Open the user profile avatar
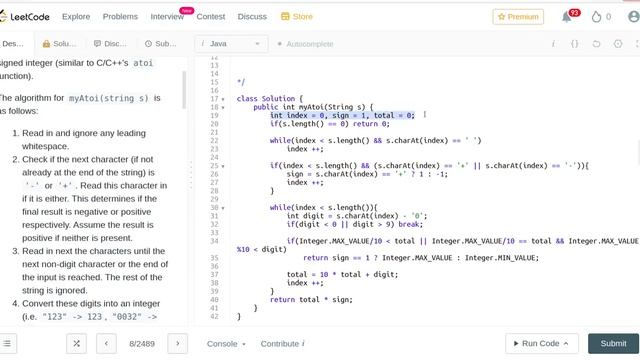The height and width of the screenshot is (360, 640). pyautogui.click(x=634, y=17)
